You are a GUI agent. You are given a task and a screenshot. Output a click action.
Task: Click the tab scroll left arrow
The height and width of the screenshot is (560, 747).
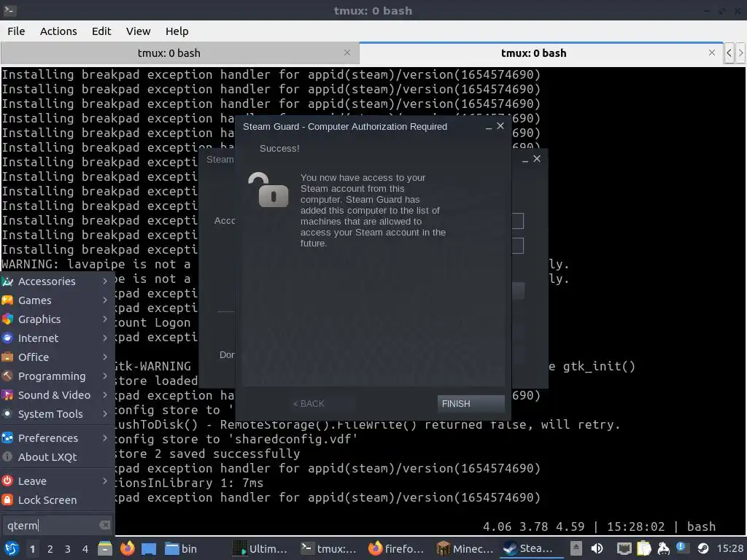pyautogui.click(x=729, y=52)
